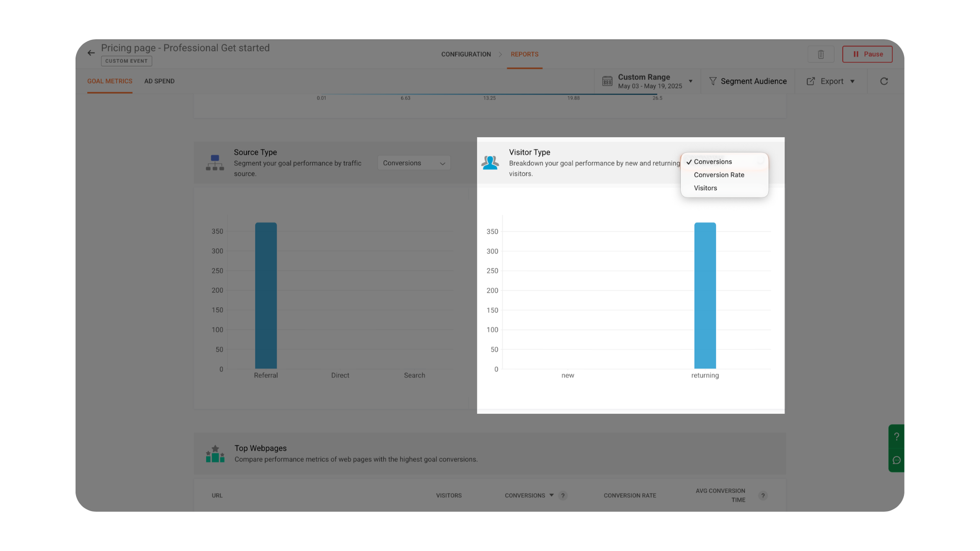
Task: Click the returning visitors bar
Action: [x=705, y=295]
